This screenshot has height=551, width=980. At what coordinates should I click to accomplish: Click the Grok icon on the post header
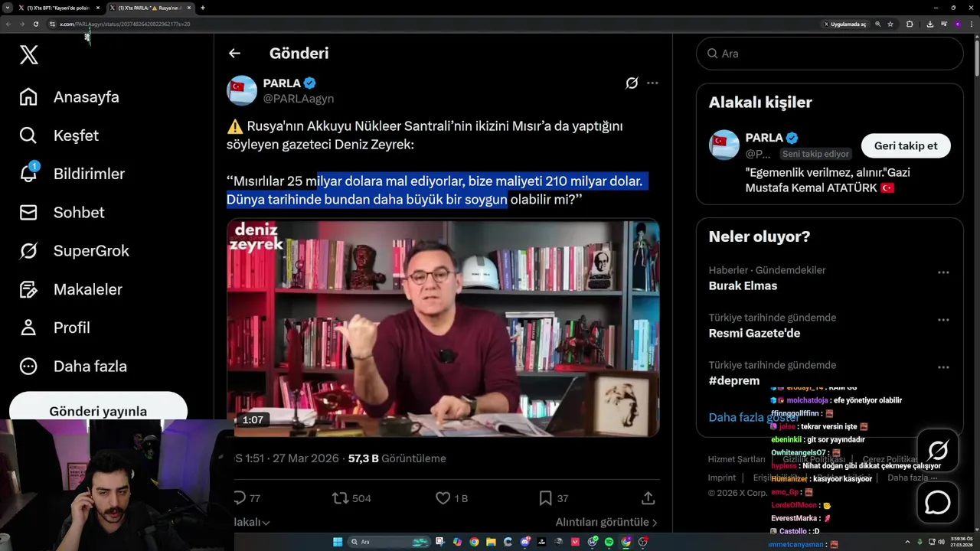pos(632,83)
